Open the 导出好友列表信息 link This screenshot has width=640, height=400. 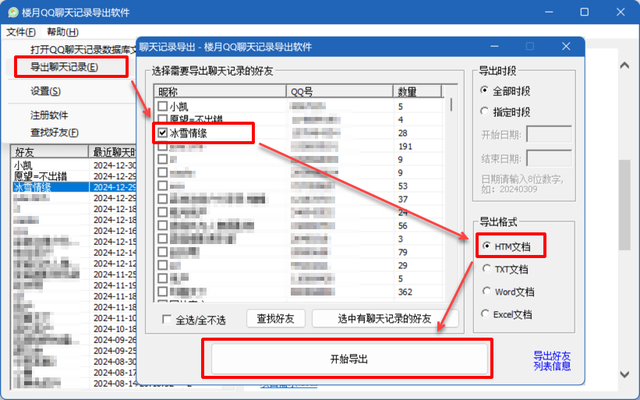click(x=552, y=361)
